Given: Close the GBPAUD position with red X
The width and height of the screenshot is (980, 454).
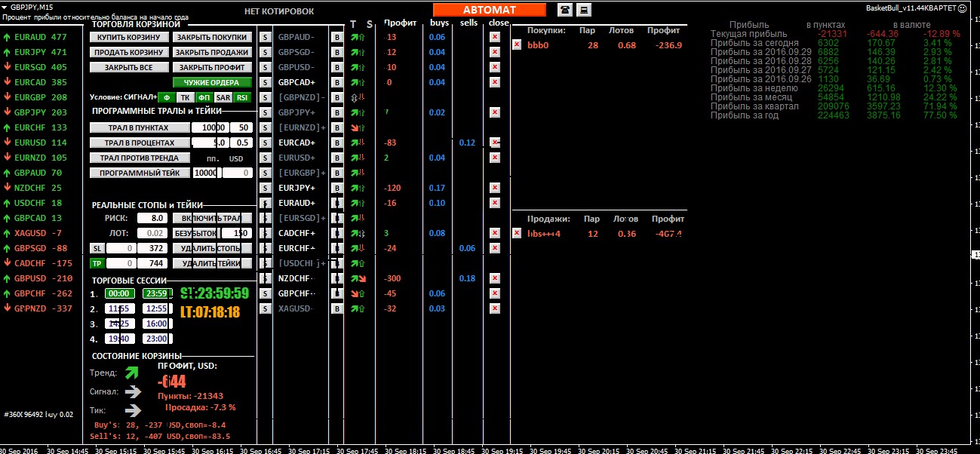Looking at the screenshot, I should (495, 37).
